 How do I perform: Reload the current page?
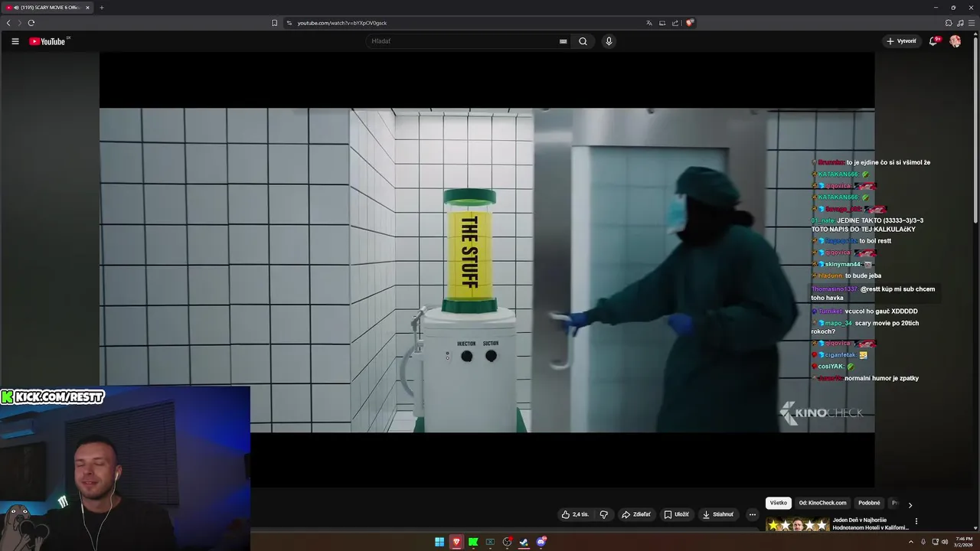(x=31, y=23)
